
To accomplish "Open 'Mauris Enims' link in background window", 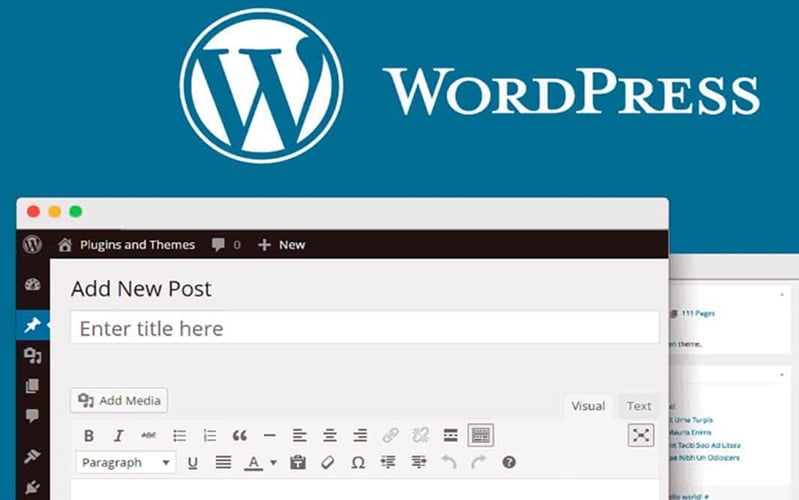I will (x=691, y=433).
